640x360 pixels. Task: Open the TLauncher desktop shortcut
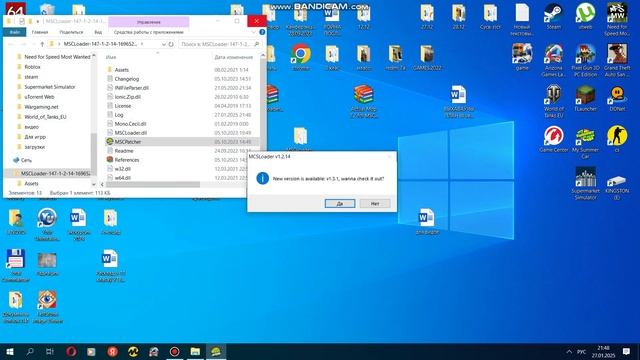[x=585, y=99]
